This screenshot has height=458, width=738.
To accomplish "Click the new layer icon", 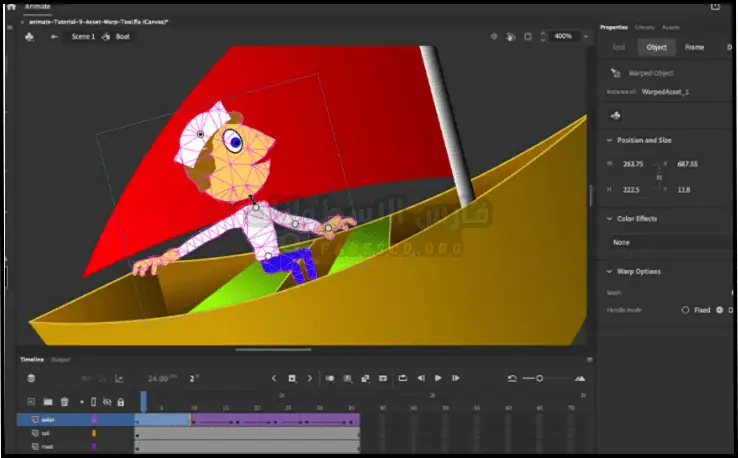I will [x=31, y=402].
